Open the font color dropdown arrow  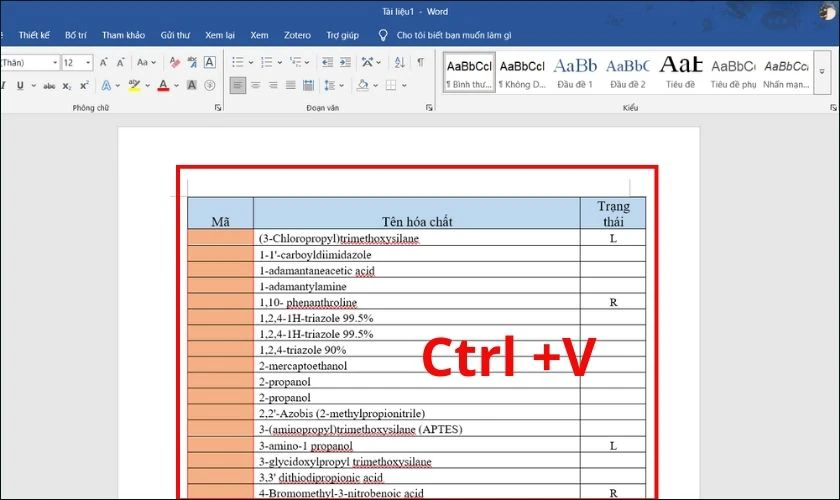click(x=176, y=86)
